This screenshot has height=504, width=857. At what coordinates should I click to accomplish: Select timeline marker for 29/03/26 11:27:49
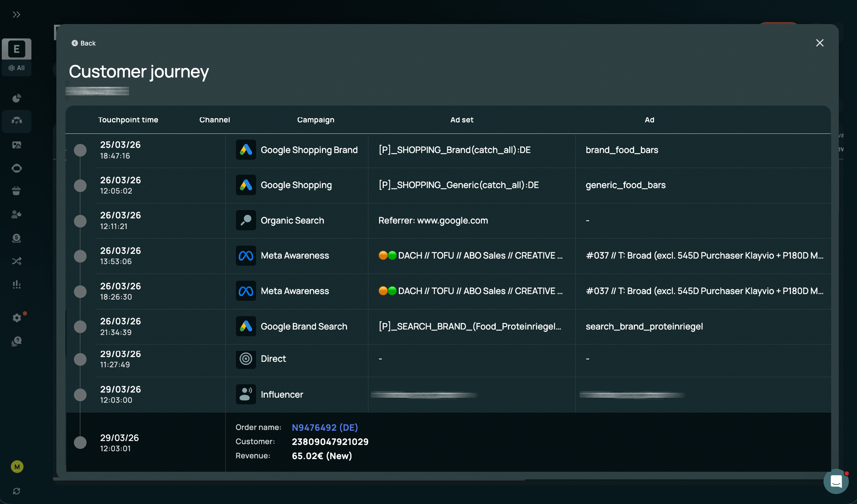coord(80,359)
